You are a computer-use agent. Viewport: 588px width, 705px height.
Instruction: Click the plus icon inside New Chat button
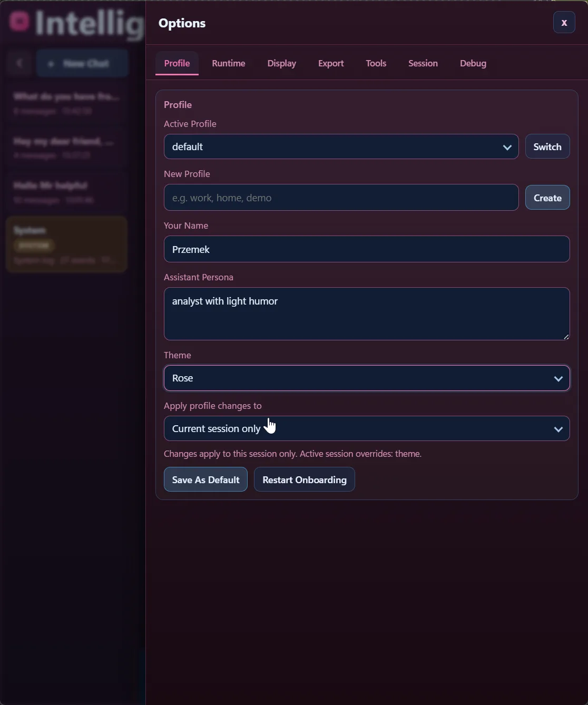(51, 64)
